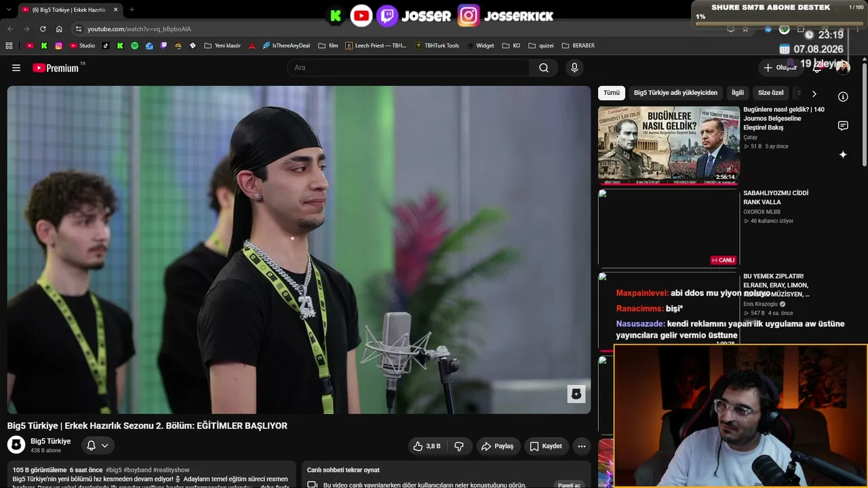The width and height of the screenshot is (868, 488).
Task: Navigate back in the browser
Action: coord(10,29)
